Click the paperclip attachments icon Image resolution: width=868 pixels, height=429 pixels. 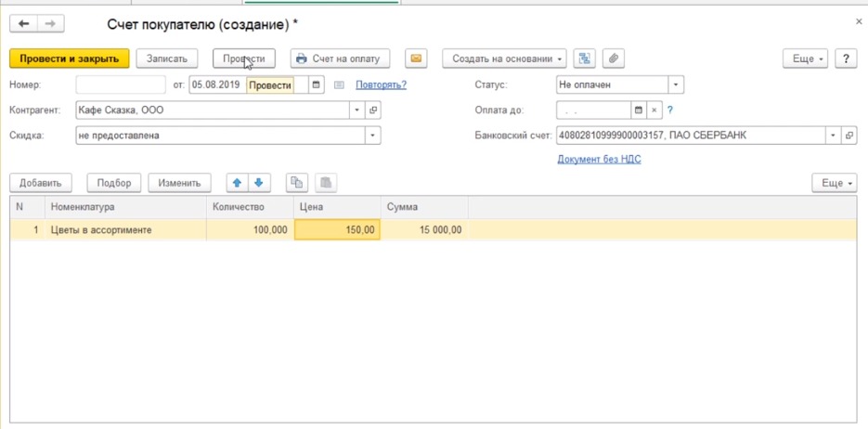click(612, 58)
